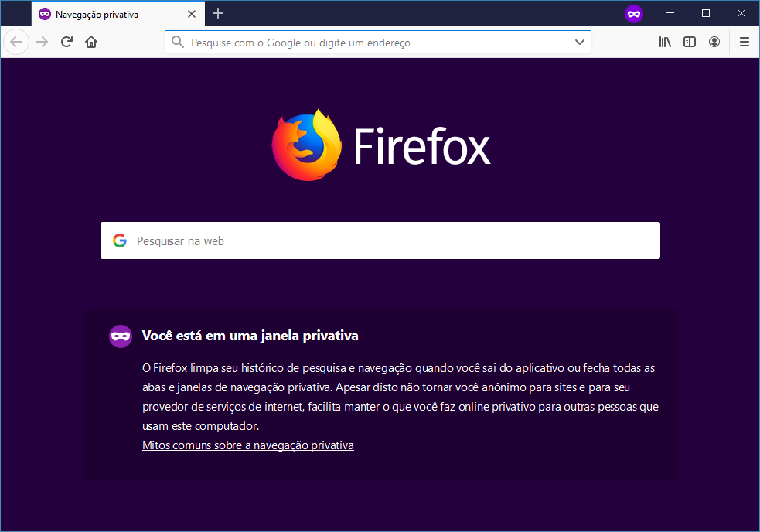Viewport: 760px width, 532px height.
Task: Click the Firefox wordmark text
Action: (422, 146)
